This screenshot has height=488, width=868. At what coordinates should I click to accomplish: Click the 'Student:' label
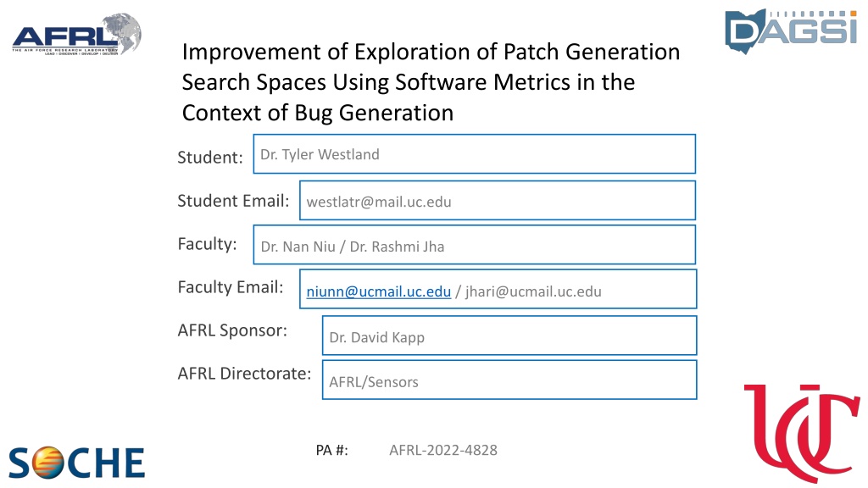point(210,157)
